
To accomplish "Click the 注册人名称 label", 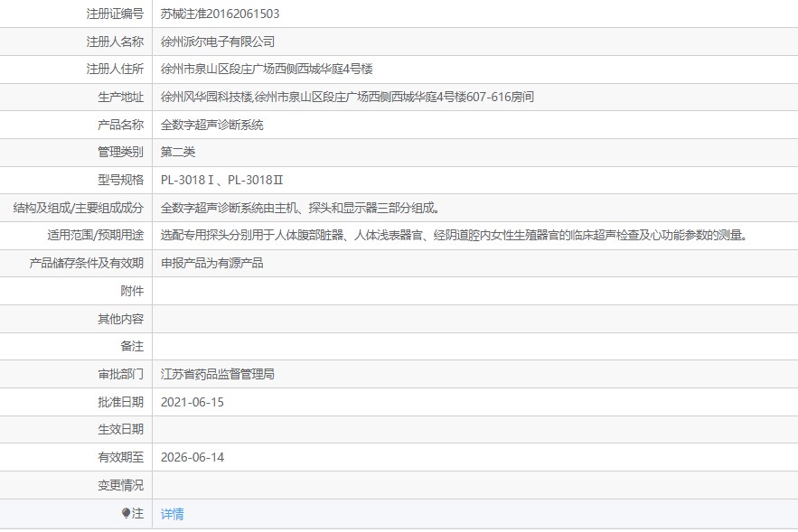I will [115, 42].
